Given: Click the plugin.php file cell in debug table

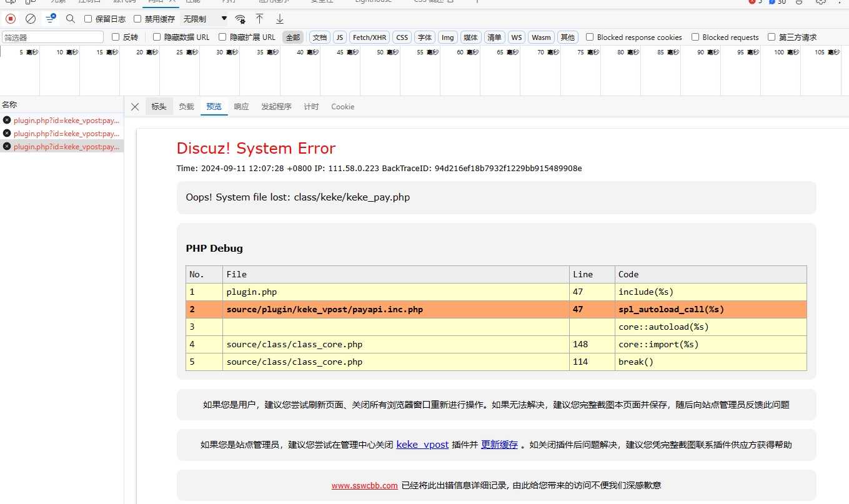Looking at the screenshot, I should 396,292.
